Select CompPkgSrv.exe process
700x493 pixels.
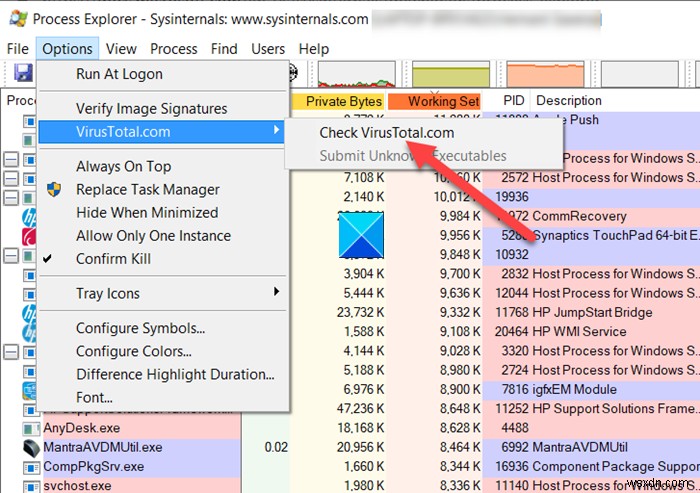94,467
